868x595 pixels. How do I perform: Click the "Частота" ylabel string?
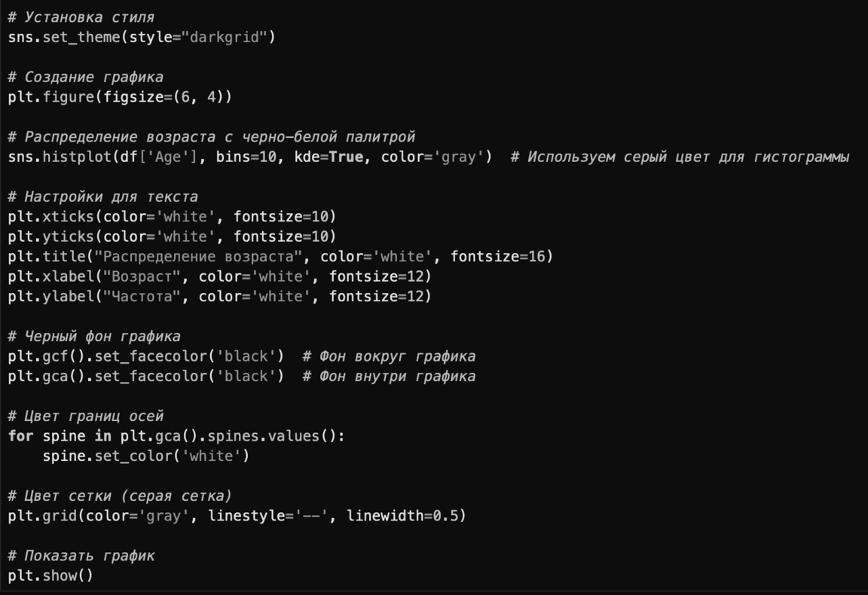click(138, 297)
